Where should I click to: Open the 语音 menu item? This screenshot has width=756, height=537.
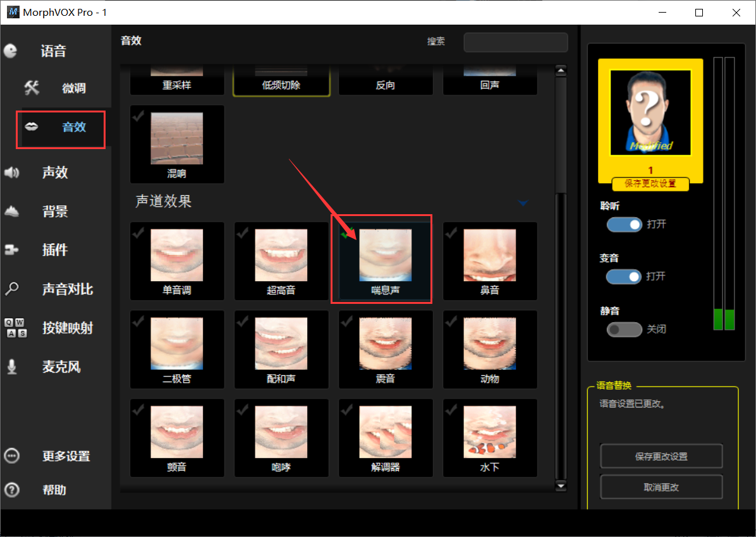(x=54, y=51)
